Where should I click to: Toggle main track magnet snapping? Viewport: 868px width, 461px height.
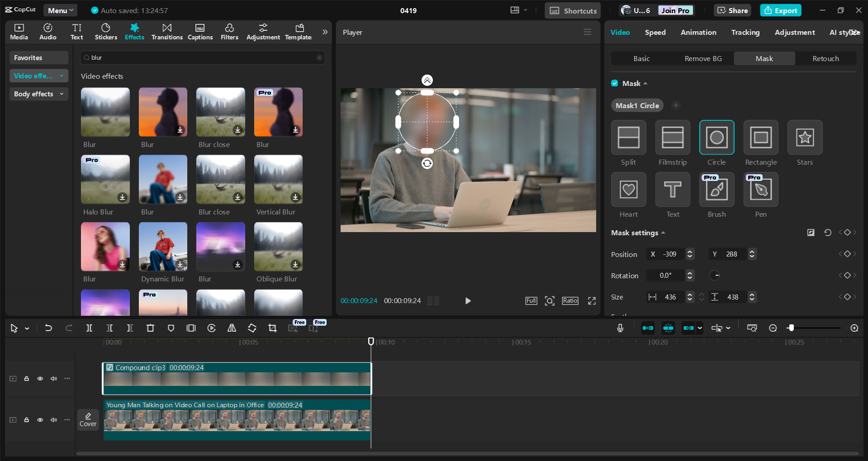648,328
